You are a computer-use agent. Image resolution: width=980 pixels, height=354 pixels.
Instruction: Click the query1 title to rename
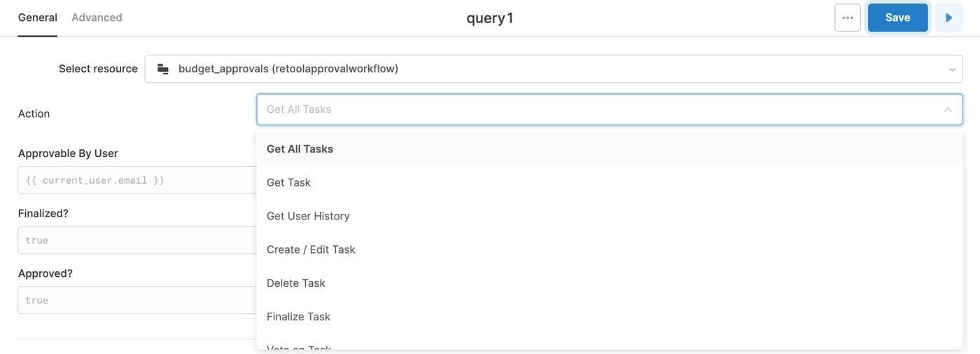[x=489, y=18]
